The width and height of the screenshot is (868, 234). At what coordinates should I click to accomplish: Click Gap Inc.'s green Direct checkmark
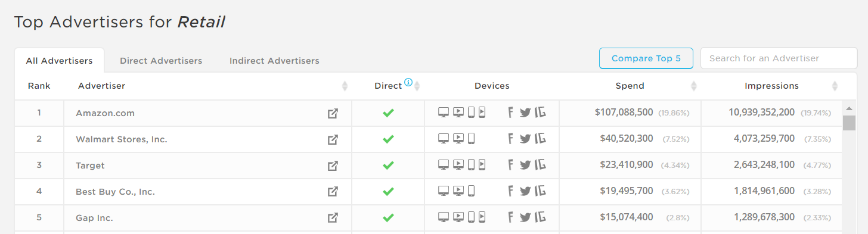point(388,217)
